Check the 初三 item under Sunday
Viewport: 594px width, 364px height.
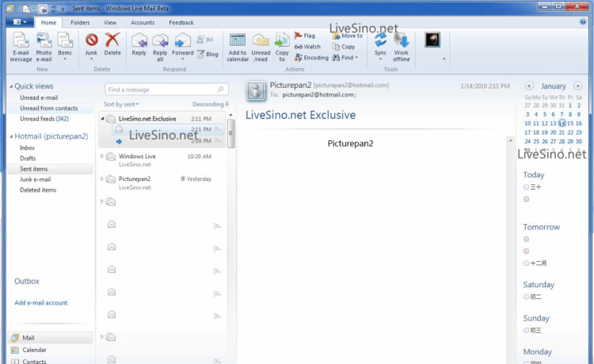[x=526, y=330]
